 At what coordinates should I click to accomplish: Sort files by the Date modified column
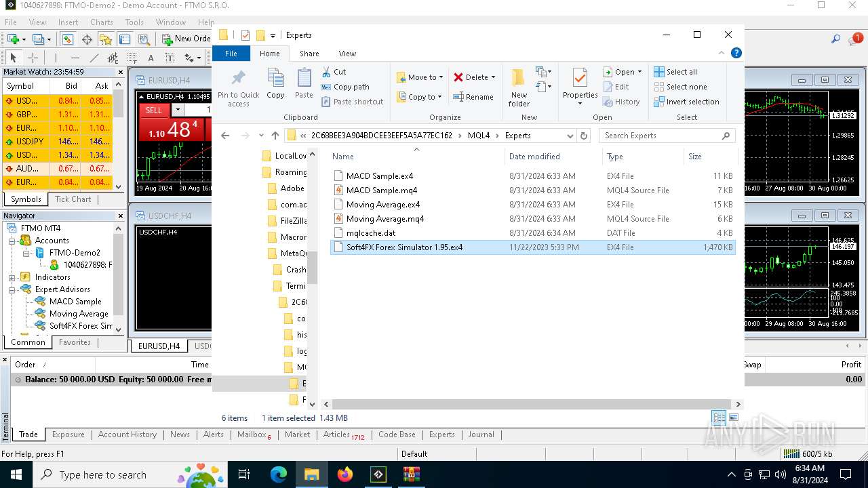click(x=553, y=157)
